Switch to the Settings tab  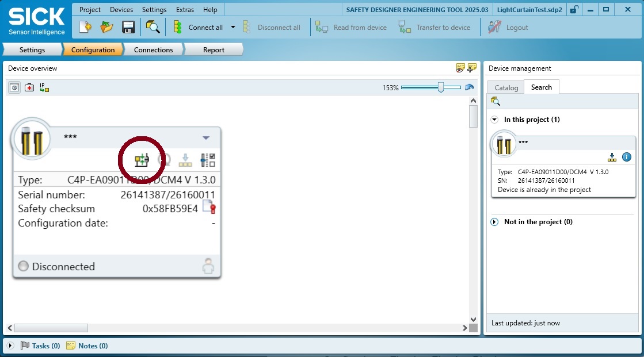[32, 49]
